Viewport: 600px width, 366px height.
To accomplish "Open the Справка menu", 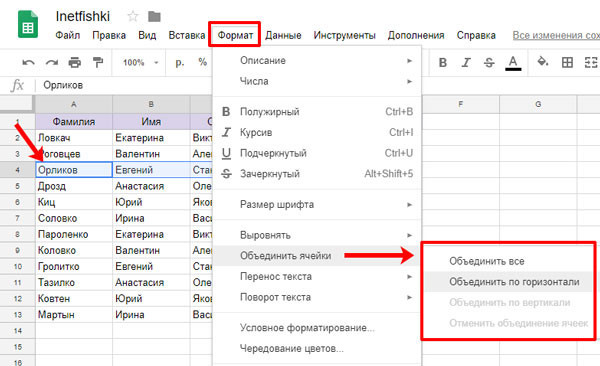I will (x=476, y=35).
